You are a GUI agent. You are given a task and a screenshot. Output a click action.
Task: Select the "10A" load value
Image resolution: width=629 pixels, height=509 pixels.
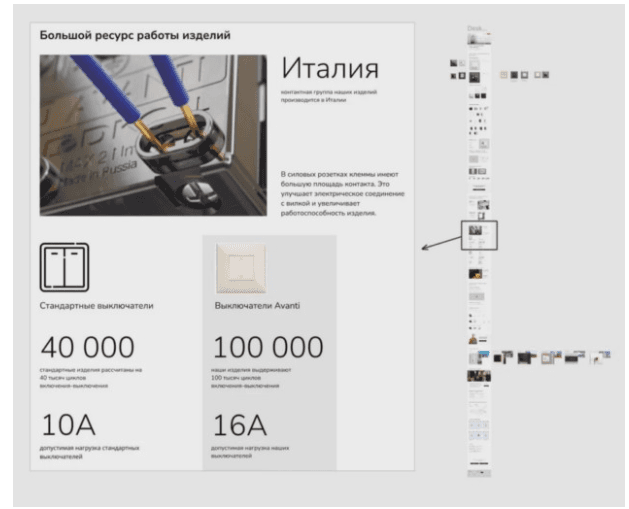[68, 425]
